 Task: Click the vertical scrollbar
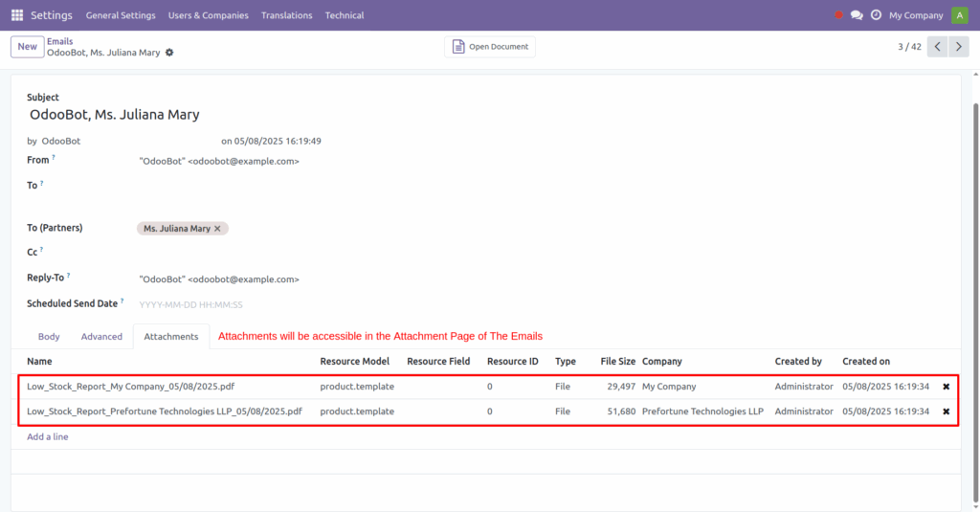(975, 301)
